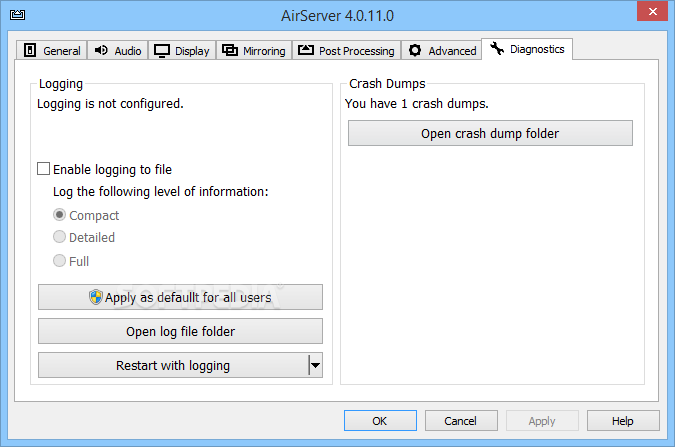The image size is (675, 447).
Task: Enable logging to file checkbox
Action: pos(43,169)
